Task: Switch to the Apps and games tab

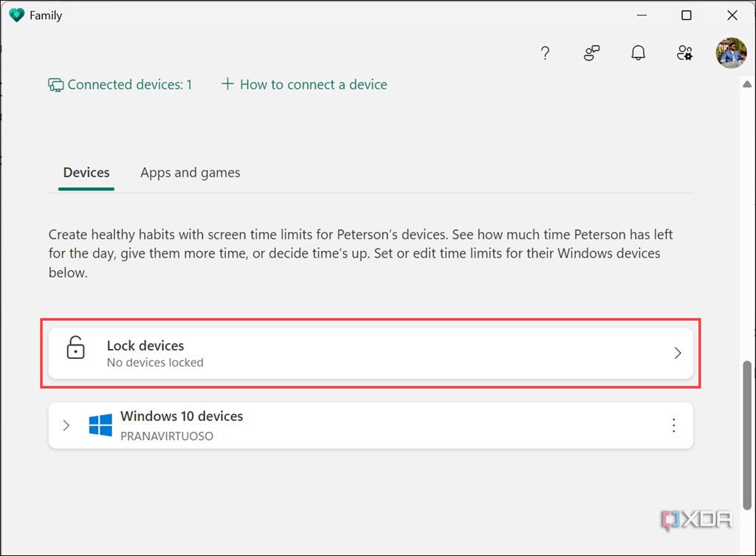Action: point(190,172)
